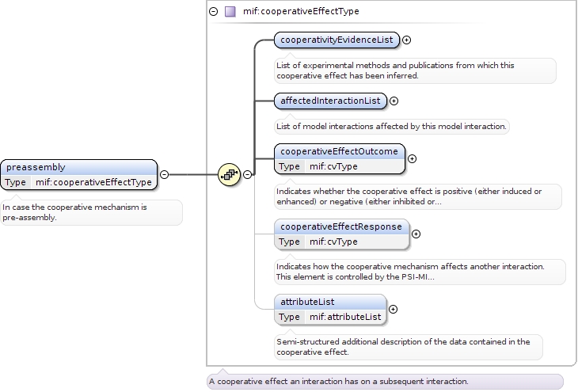Select the optional cooperativeEffectResponse node
Screen dimensions: 578x392
(341, 226)
